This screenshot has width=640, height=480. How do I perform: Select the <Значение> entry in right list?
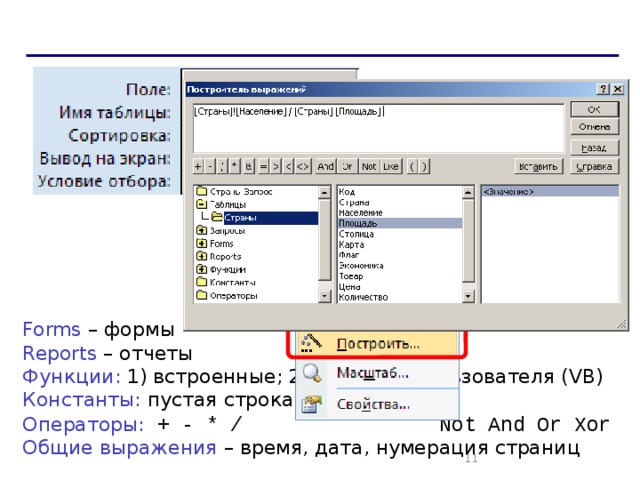pyautogui.click(x=550, y=191)
